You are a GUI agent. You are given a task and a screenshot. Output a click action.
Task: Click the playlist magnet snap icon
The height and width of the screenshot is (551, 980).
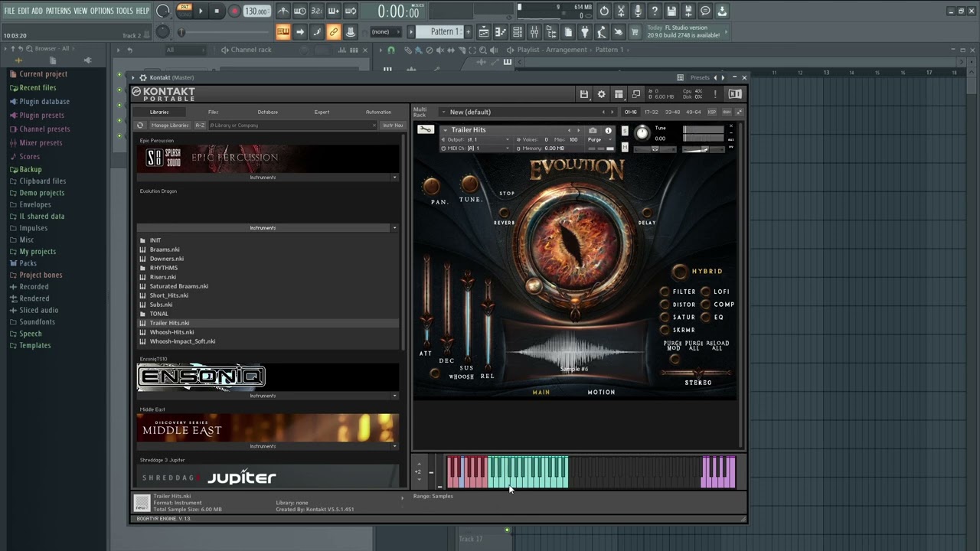coord(391,50)
